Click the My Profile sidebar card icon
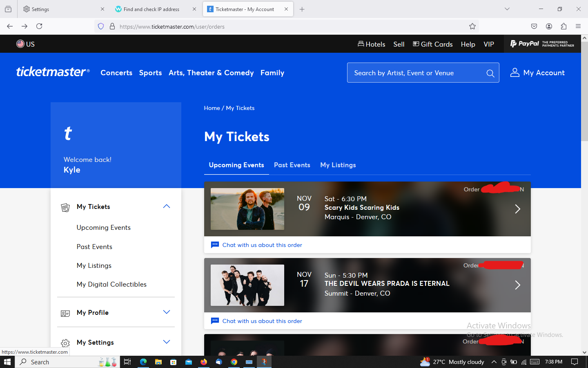This screenshot has height=368, width=588. 65,313
